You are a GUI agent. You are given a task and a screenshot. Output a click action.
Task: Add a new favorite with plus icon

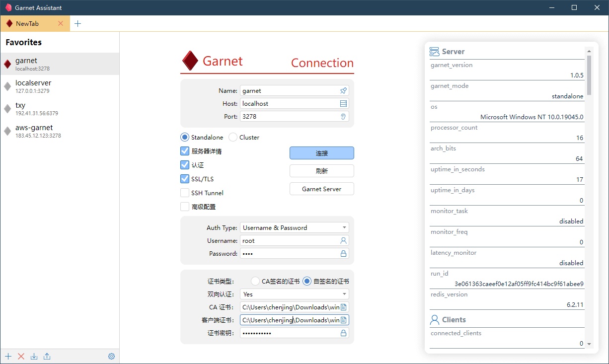8,356
